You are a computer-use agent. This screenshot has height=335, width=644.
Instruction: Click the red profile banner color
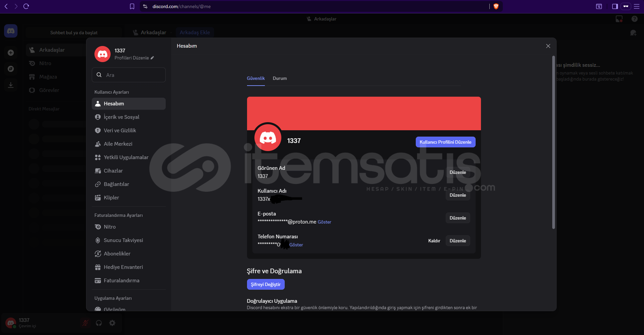pos(364,113)
